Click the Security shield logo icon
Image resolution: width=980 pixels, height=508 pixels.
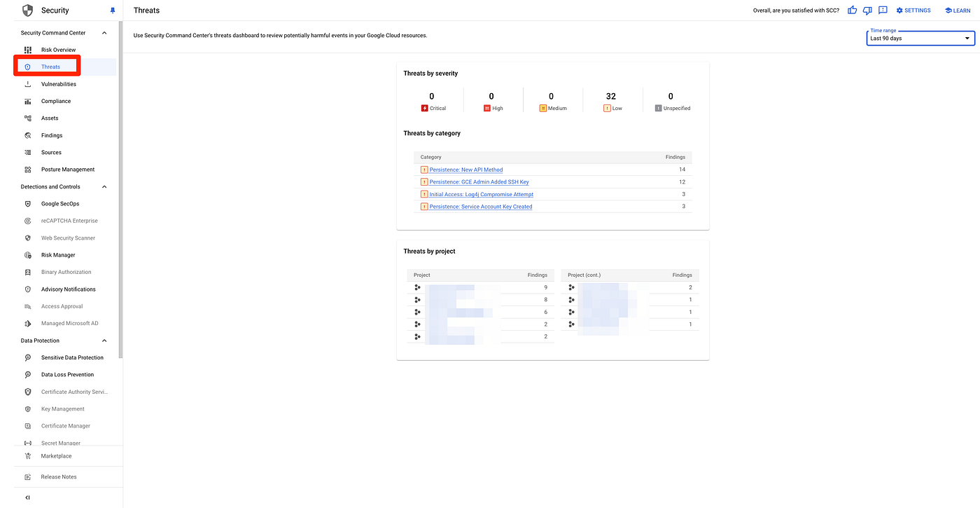[x=27, y=10]
